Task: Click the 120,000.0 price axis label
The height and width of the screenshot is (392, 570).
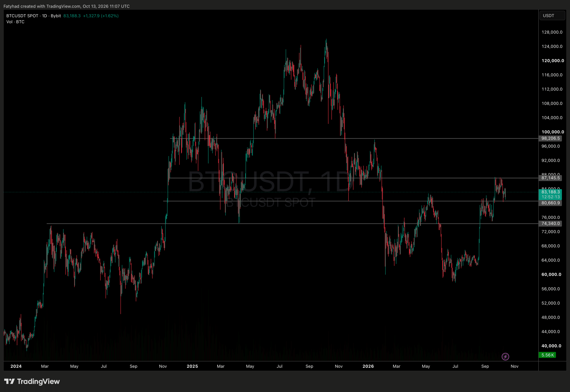Action: point(553,61)
